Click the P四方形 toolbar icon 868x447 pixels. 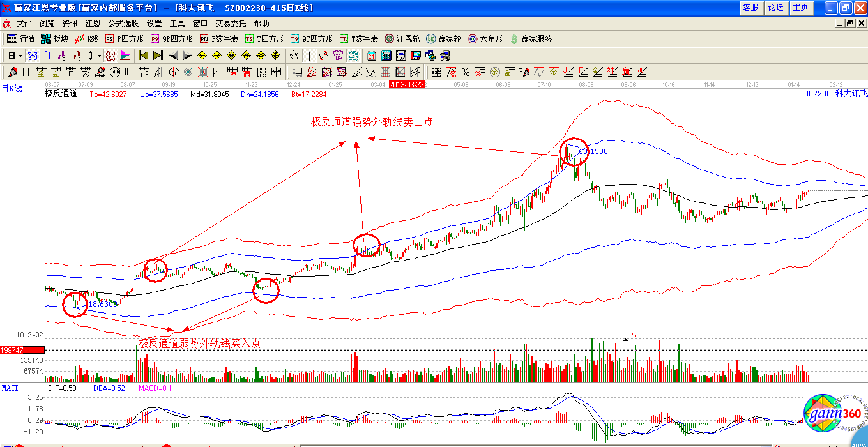tap(125, 39)
